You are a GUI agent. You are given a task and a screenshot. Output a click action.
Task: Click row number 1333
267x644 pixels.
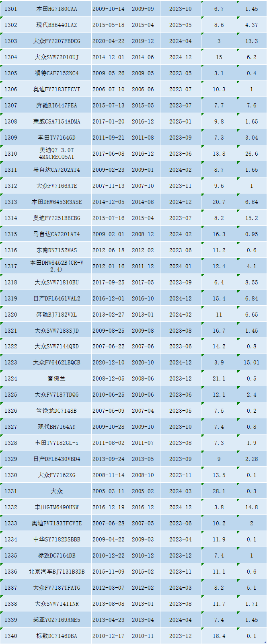(11, 523)
